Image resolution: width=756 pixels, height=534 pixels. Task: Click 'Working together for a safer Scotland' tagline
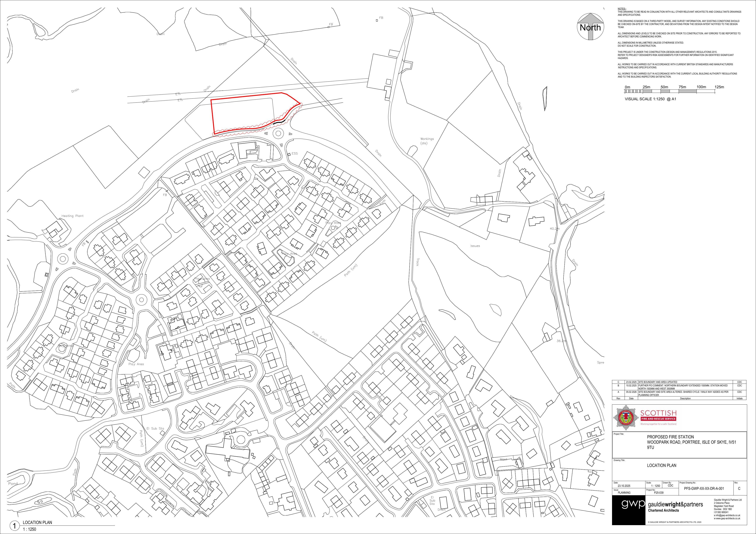[x=658, y=424]
